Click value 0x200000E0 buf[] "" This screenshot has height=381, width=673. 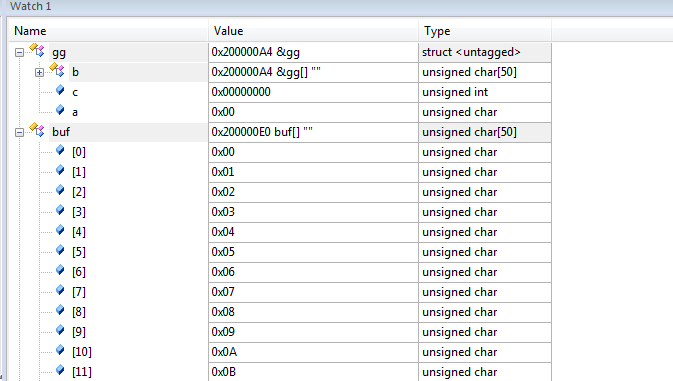(x=262, y=132)
